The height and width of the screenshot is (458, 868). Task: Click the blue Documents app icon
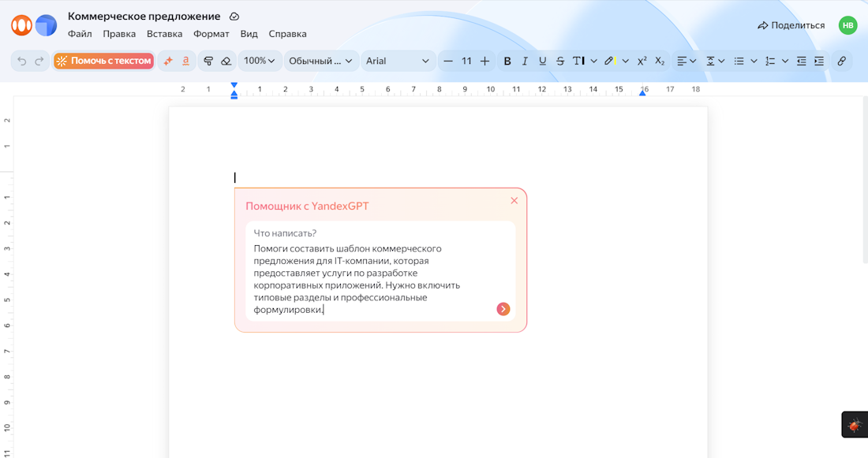(x=46, y=25)
